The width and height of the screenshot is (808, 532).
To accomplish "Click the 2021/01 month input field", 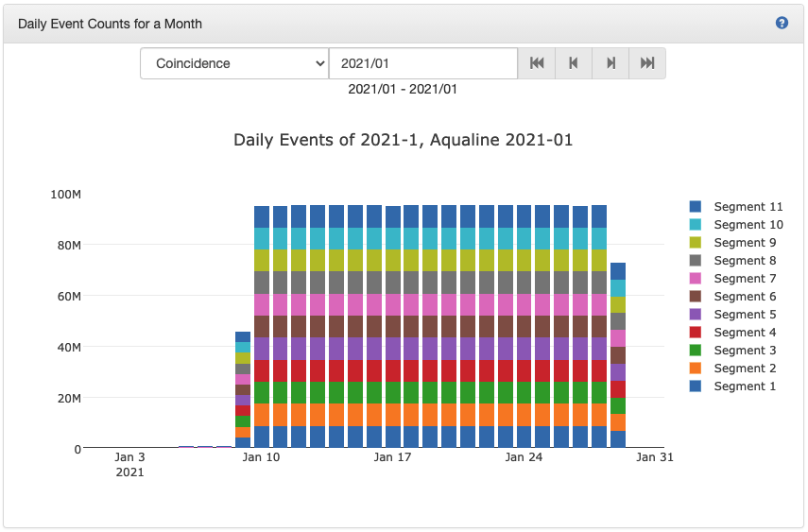I will (x=422, y=63).
